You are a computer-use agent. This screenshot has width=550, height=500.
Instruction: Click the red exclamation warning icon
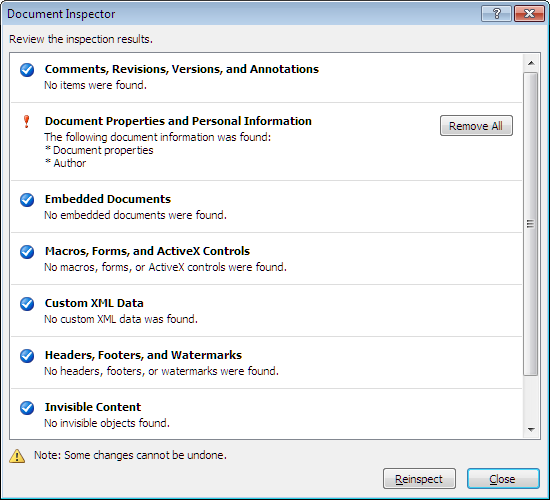(26, 122)
